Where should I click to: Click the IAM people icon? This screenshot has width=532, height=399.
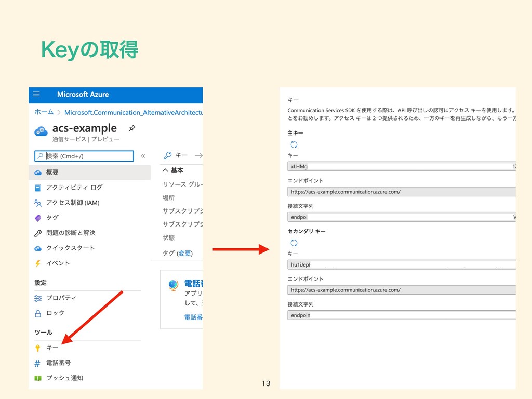(38, 203)
